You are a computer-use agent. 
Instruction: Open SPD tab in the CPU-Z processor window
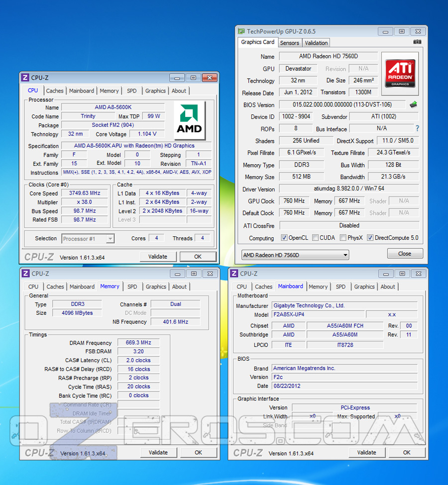pyautogui.click(x=131, y=91)
